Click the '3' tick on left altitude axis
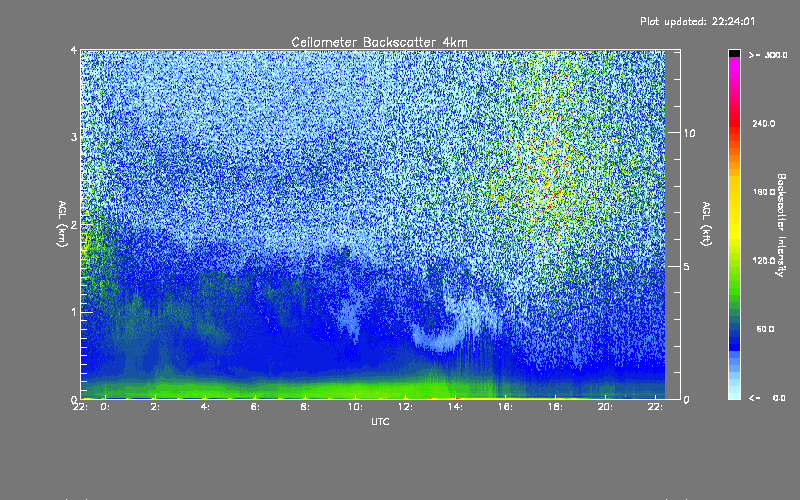The height and width of the screenshot is (500, 800). 74,137
